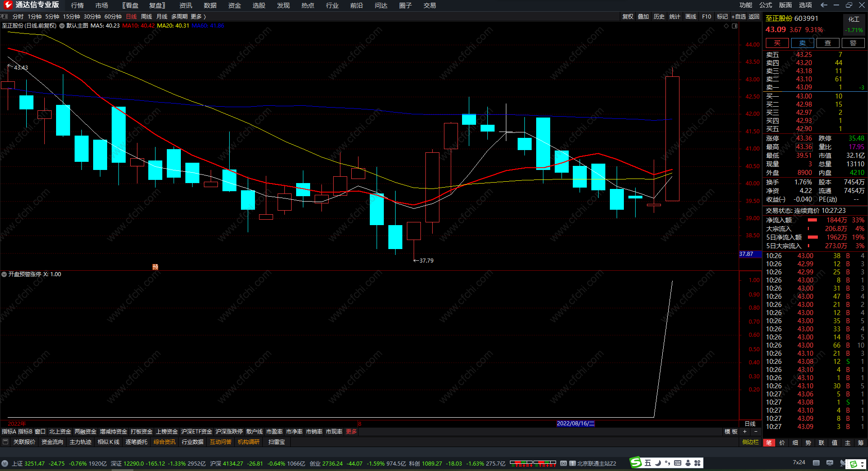868x471 pixels.
Task: Click the collapse icon left of 分时
Action: pos(5,16)
